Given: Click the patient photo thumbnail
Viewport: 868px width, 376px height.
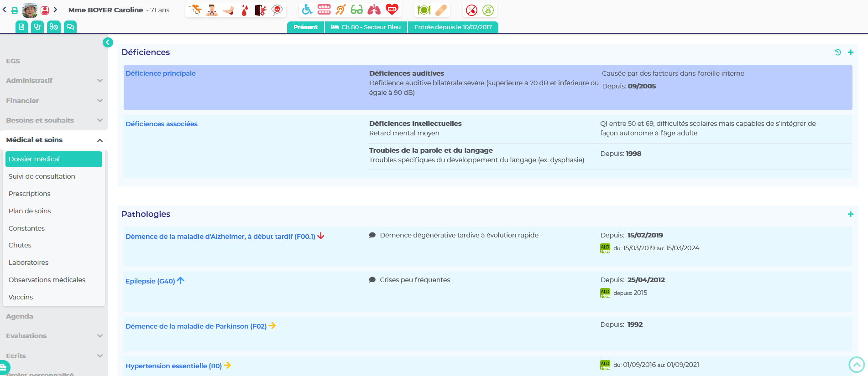Looking at the screenshot, I should [x=30, y=10].
